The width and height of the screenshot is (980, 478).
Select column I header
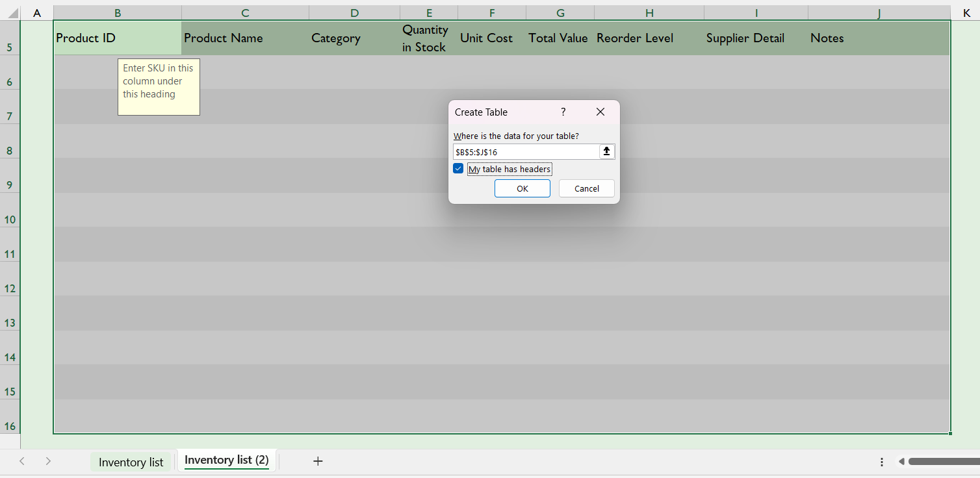756,12
